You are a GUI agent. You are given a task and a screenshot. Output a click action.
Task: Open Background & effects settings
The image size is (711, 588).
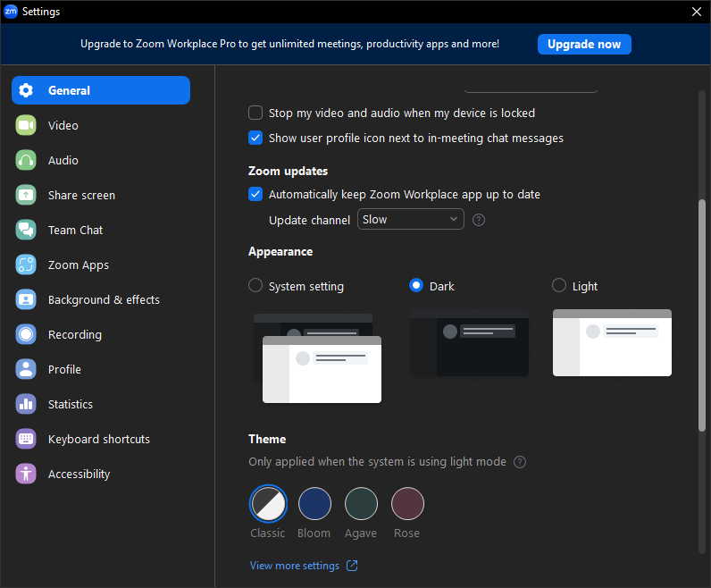coord(101,299)
